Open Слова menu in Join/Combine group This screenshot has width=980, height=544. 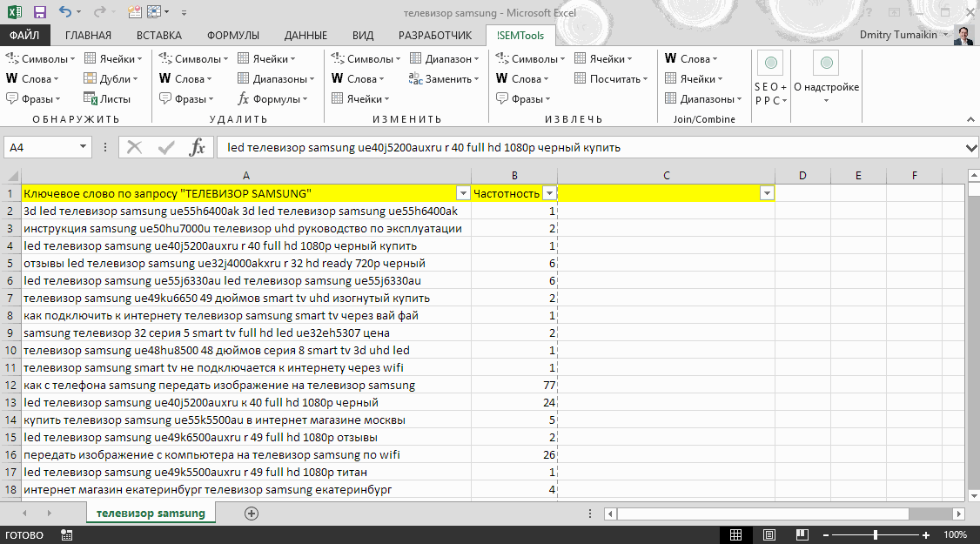tap(691, 59)
